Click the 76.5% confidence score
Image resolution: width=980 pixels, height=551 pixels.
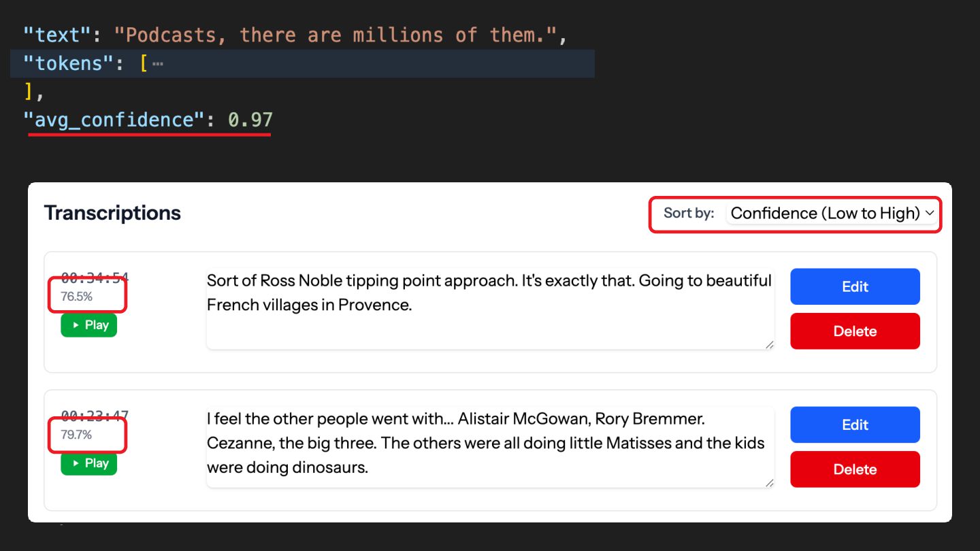[76, 297]
